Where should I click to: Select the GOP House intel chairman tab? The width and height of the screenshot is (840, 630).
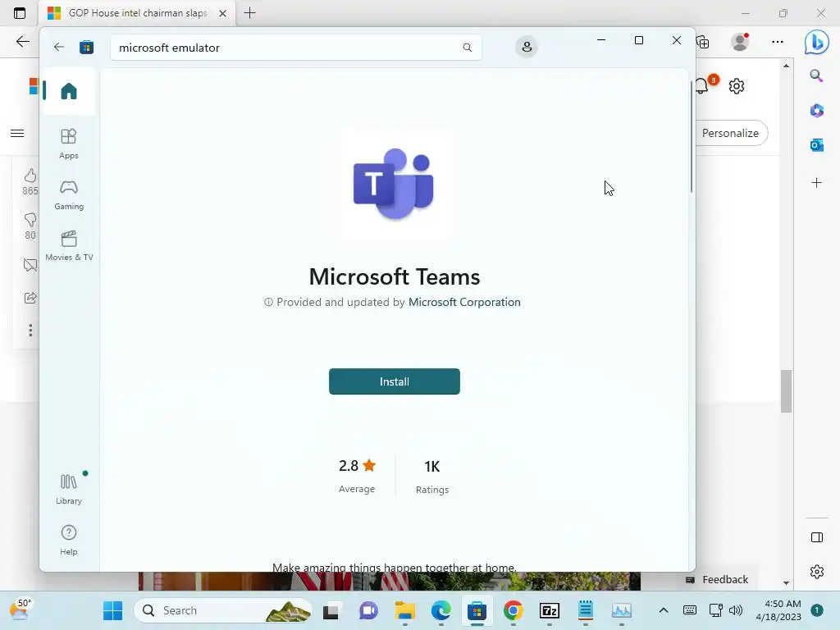pyautogui.click(x=137, y=13)
